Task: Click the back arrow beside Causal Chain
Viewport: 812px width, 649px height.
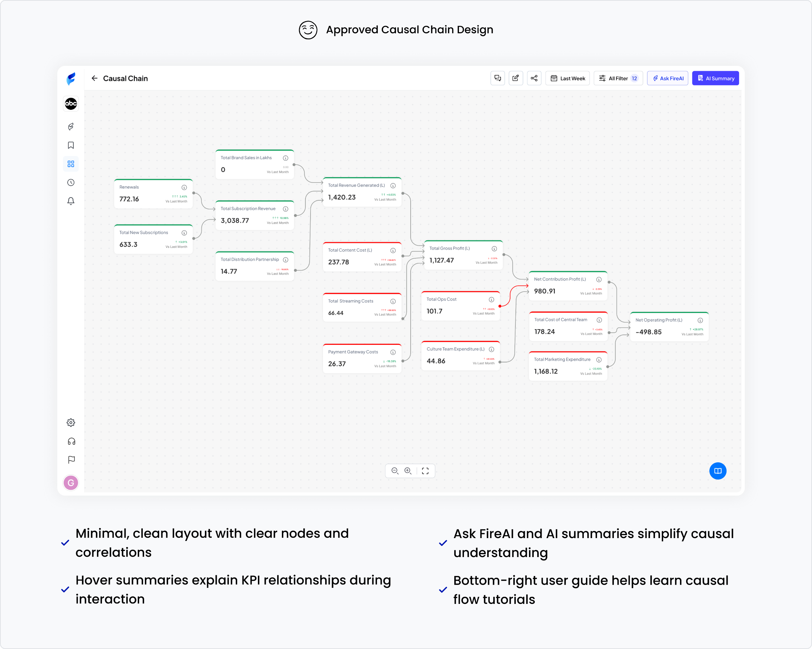Action: point(94,78)
